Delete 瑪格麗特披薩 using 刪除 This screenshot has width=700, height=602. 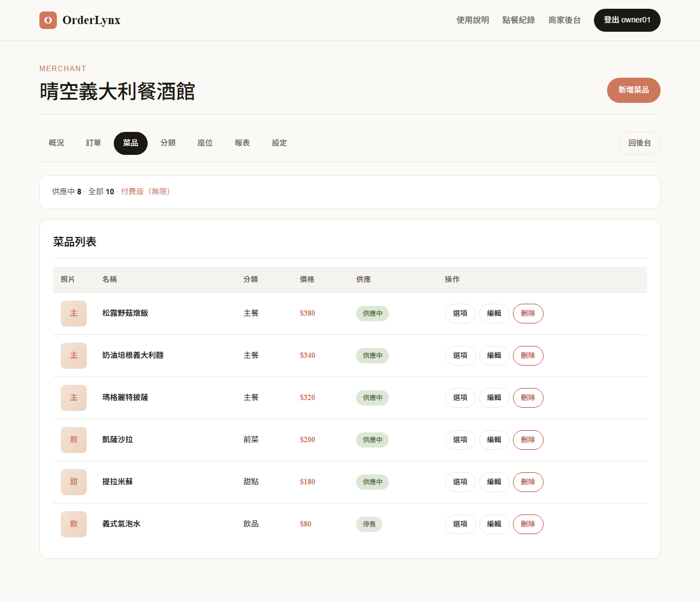[528, 398]
